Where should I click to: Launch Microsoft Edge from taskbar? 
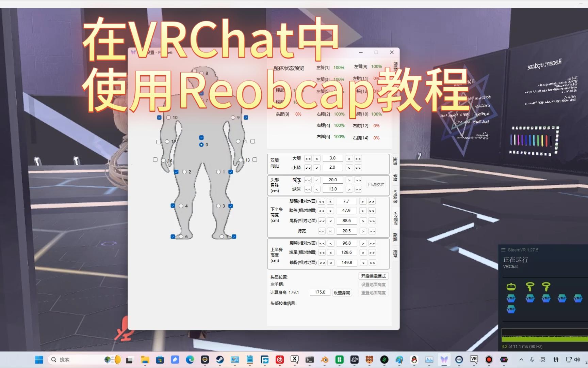click(x=190, y=359)
